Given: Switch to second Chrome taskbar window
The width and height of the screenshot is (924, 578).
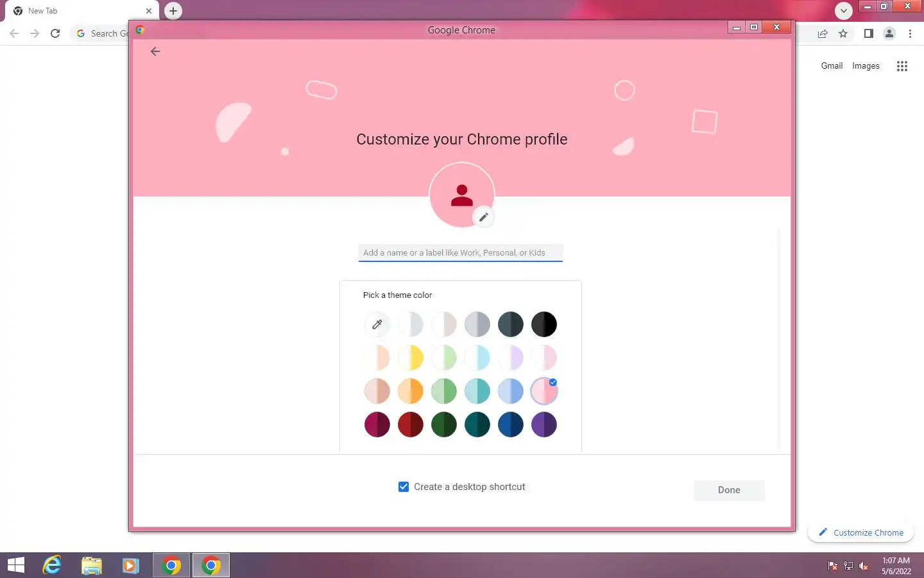Looking at the screenshot, I should coord(211,565).
